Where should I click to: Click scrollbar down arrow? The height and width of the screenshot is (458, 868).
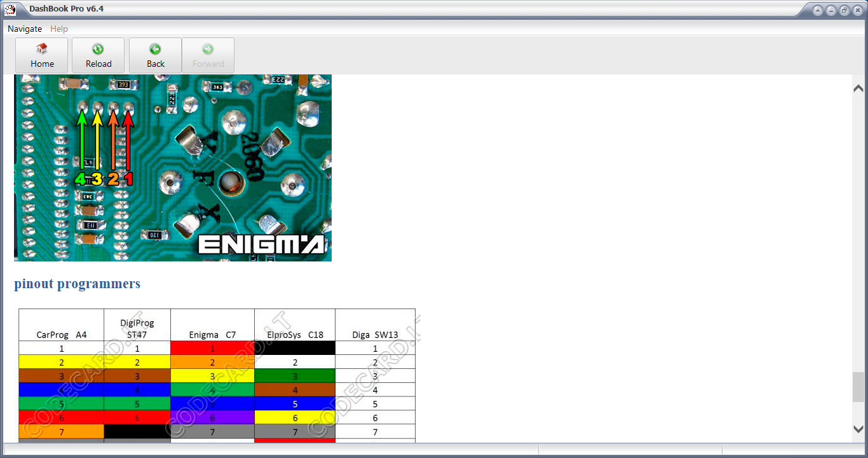(858, 429)
